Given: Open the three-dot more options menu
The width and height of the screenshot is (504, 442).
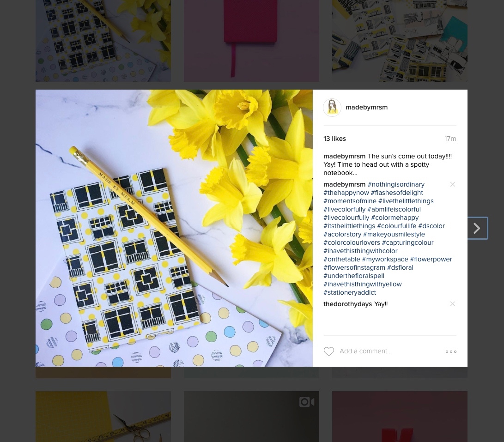Looking at the screenshot, I should (x=451, y=351).
